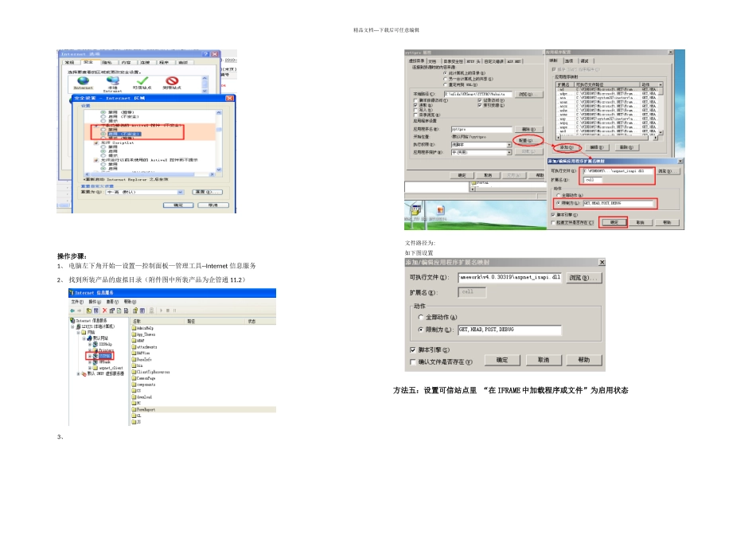Select the '此计算机上的目录' radio in properties dialog
This screenshot has width=756, height=535.
pos(445,73)
